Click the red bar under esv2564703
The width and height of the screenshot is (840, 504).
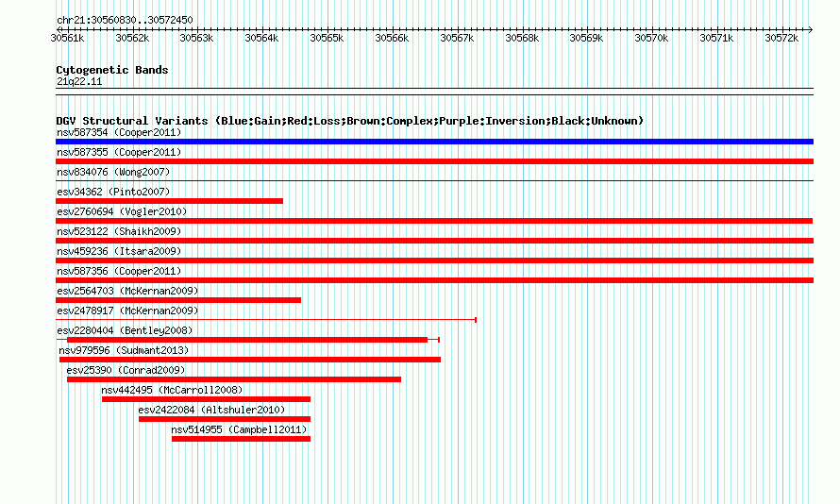coord(178,300)
